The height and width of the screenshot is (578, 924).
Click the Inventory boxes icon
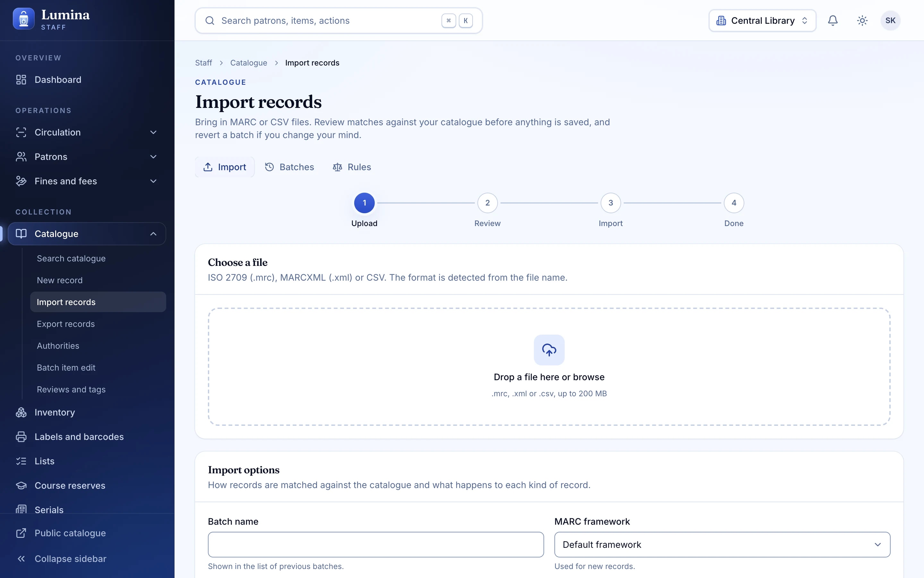[21, 412]
